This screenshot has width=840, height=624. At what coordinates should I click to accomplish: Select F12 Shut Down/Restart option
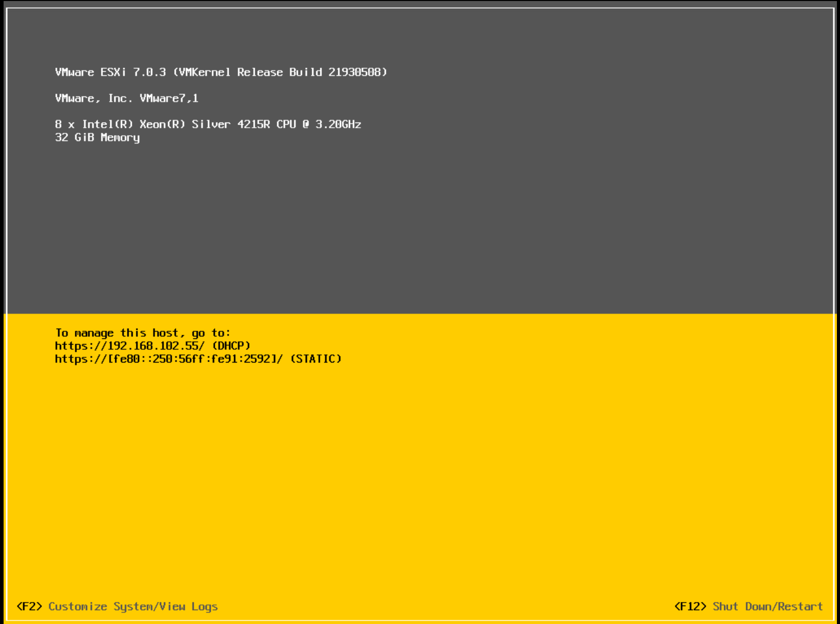pos(748,607)
